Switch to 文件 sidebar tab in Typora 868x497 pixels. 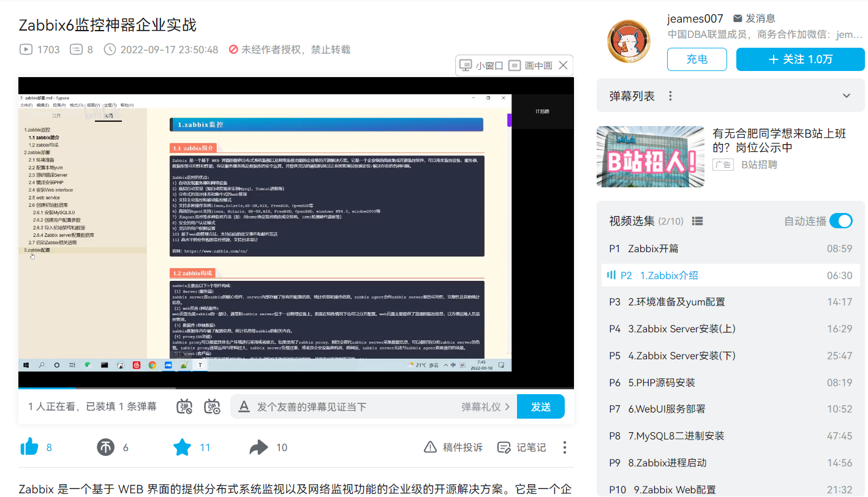pyautogui.click(x=56, y=116)
